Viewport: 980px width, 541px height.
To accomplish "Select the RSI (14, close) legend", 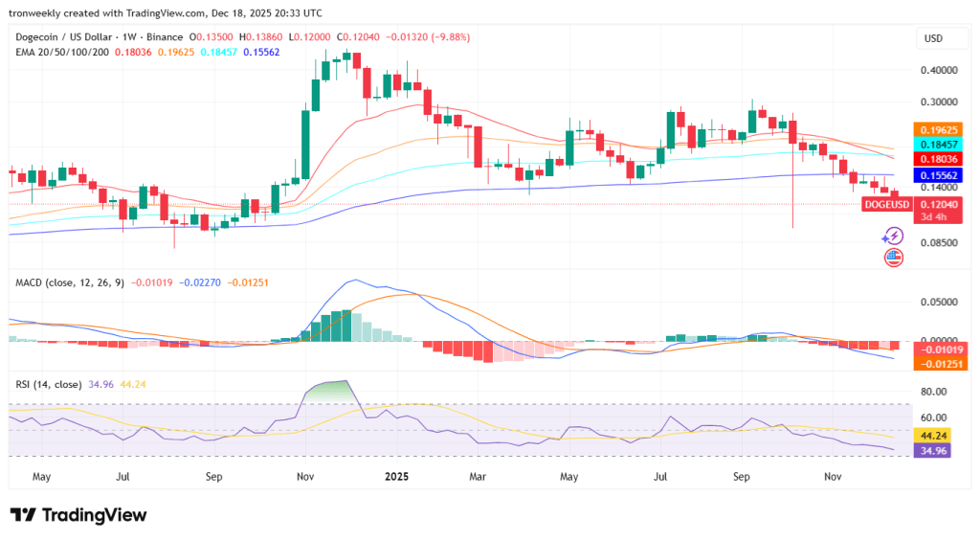I will point(48,385).
